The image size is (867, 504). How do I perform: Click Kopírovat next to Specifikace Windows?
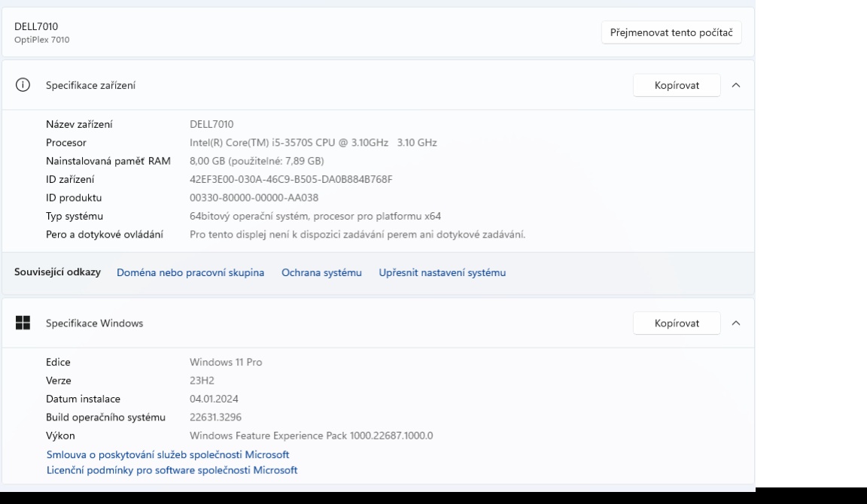click(x=674, y=323)
